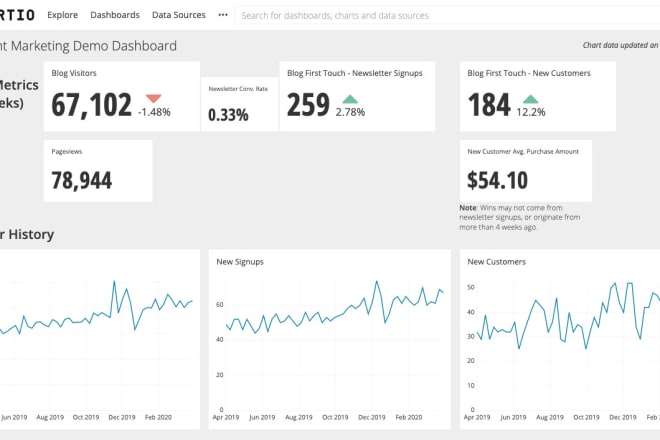
Task: Click the Marketing Demo Dashboard title
Action: pos(88,46)
